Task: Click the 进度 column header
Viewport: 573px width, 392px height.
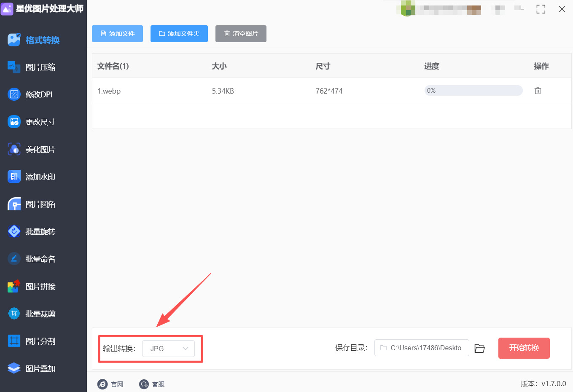Action: [432, 66]
